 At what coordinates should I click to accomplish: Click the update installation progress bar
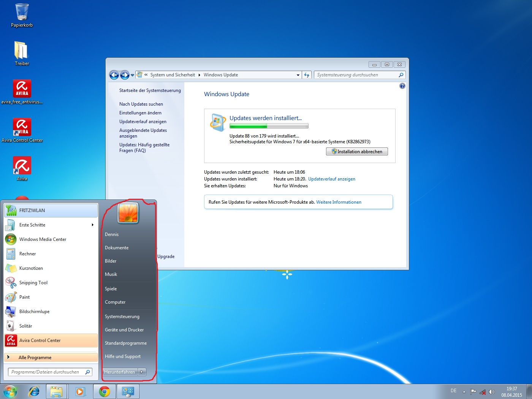click(269, 126)
